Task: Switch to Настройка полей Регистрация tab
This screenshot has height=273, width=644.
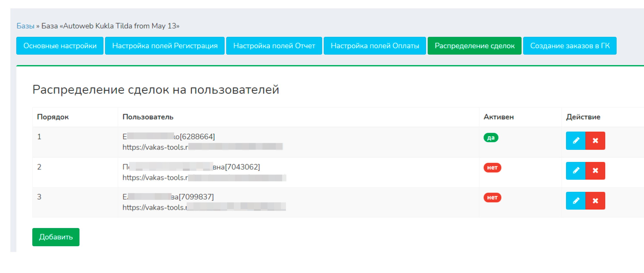Action: click(165, 46)
